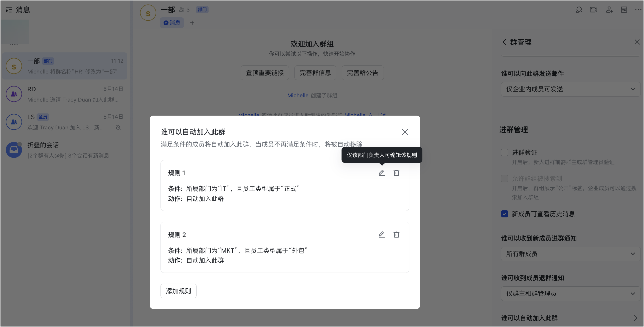644x327 pixels.
Task: Click the 完善群信息 button
Action: click(315, 73)
